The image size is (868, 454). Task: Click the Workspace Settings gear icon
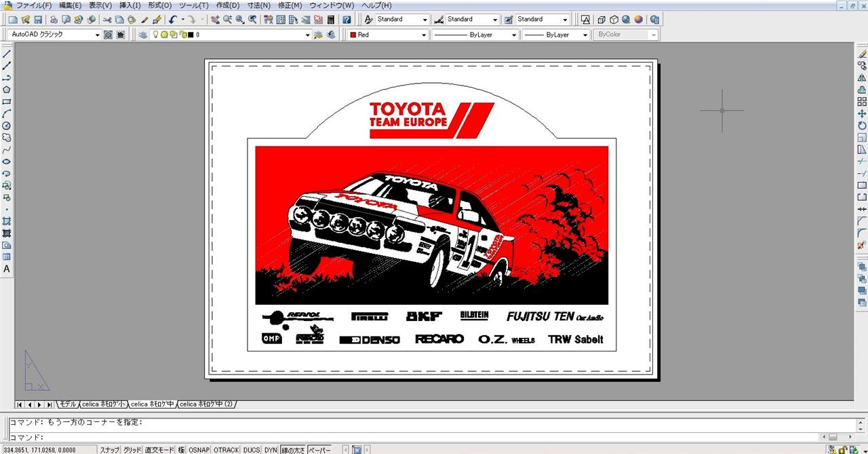(108, 35)
